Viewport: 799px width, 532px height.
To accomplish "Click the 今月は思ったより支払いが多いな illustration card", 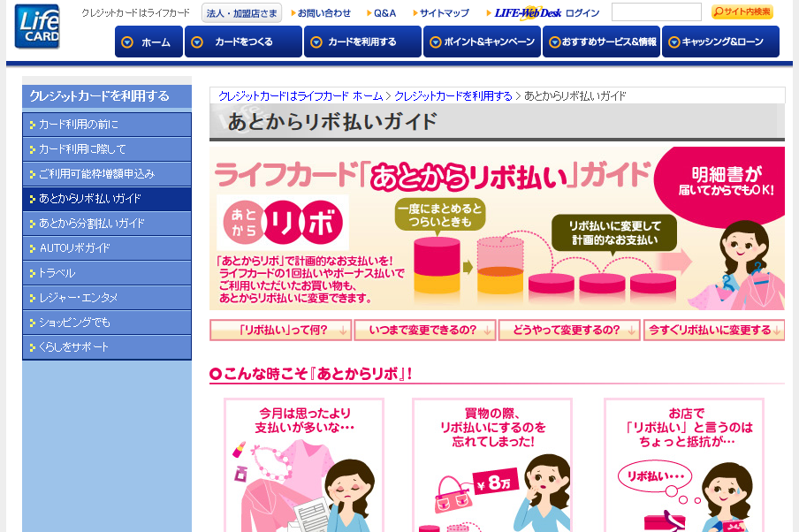I will tap(304, 465).
